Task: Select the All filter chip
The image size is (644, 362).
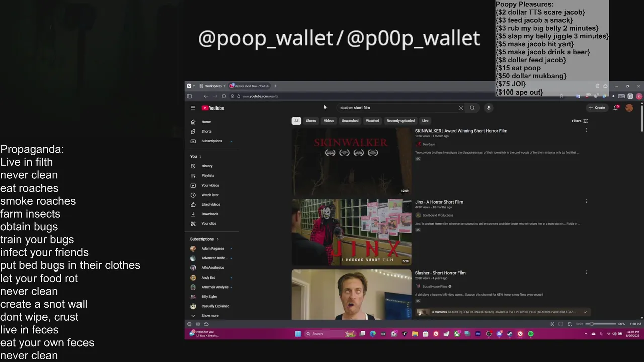Action: point(296,121)
